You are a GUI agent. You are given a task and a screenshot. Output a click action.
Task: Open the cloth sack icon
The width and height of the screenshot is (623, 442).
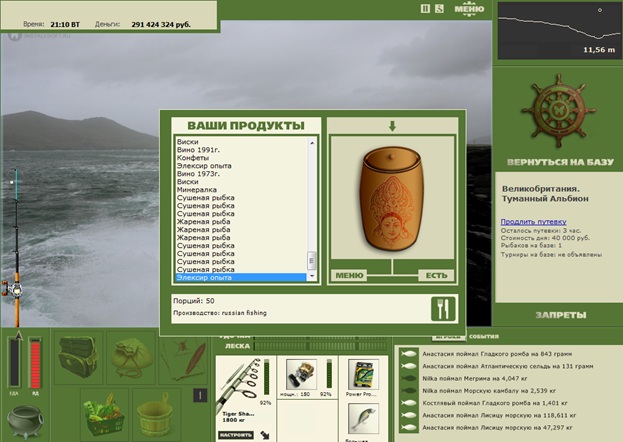click(131, 357)
